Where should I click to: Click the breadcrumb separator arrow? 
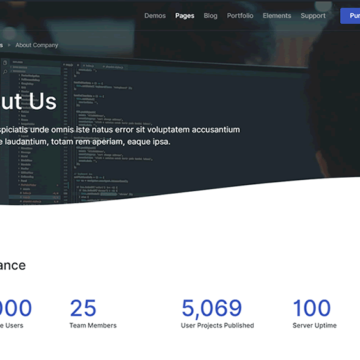(9, 45)
